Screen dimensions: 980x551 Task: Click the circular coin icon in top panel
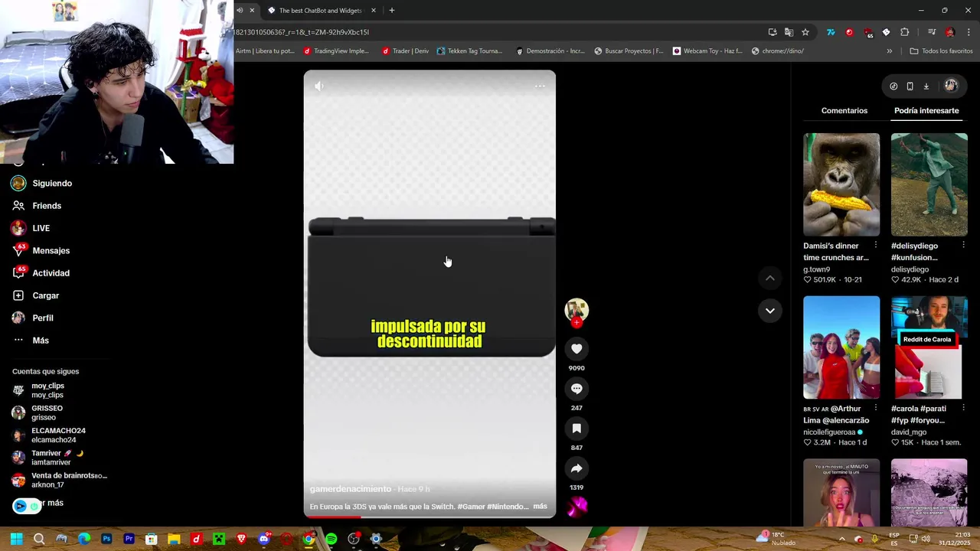point(893,86)
